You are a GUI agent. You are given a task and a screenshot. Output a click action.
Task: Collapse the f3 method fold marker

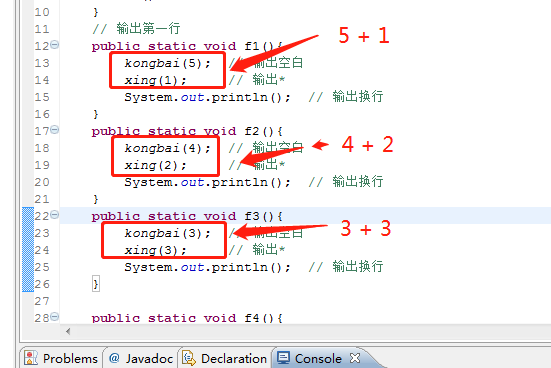[x=54, y=214]
